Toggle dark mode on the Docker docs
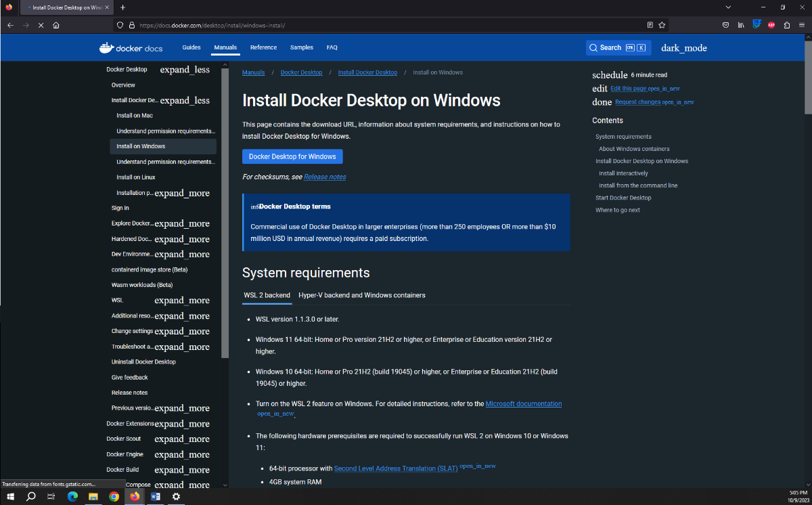Screen dimensions: 812x505 click(684, 48)
